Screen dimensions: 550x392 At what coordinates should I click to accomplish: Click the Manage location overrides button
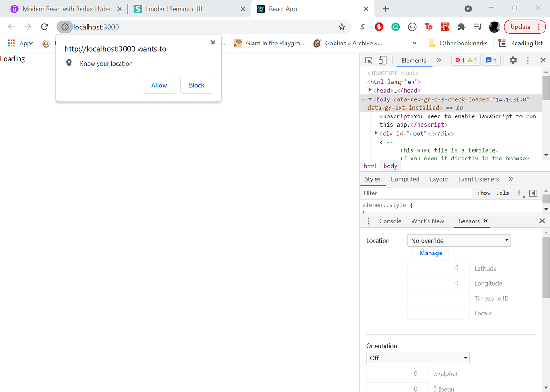[430, 253]
